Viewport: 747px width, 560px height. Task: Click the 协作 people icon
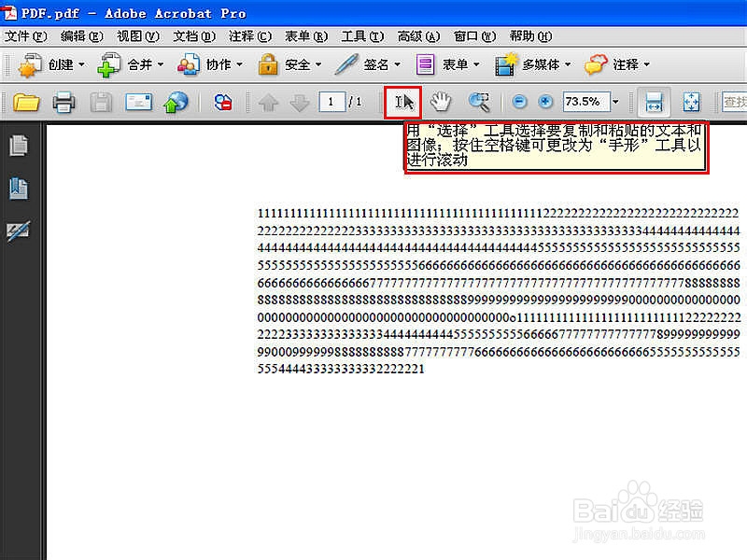point(189,64)
